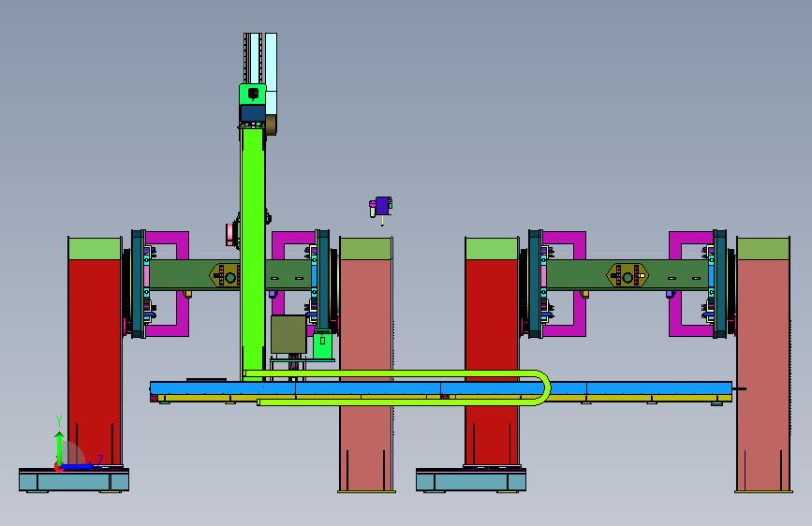Select the small bright green box beside the olive cabinet
Image resolution: width=812 pixels, height=526 pixels.
[322, 344]
